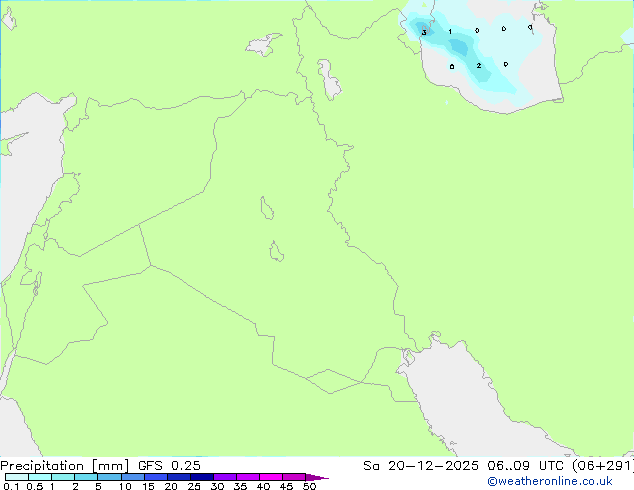The height and width of the screenshot is (490, 634).
Task: Click the 20–25 mm legend color swatch
Action: click(179, 477)
